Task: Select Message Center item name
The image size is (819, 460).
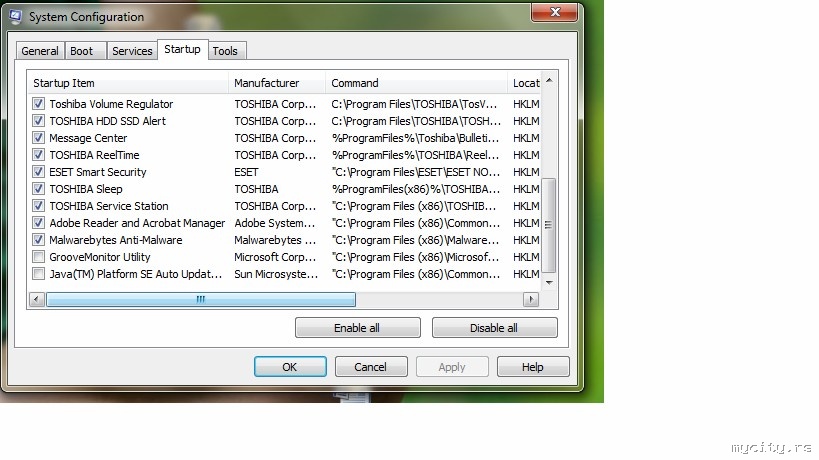Action: pos(88,138)
